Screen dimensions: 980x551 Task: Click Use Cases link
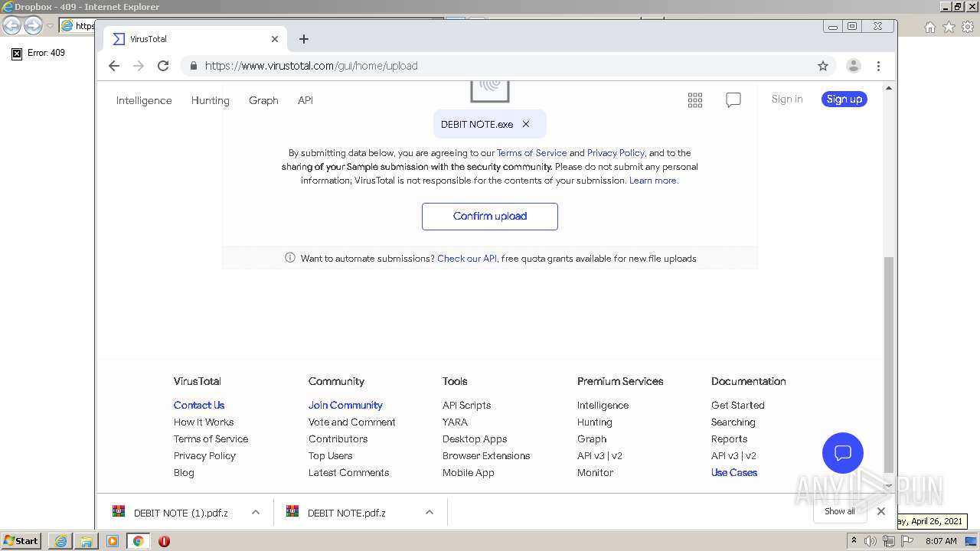[x=734, y=473]
